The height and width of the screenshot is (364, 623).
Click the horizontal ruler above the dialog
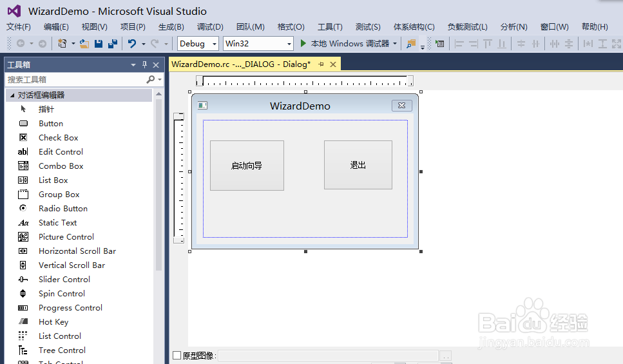(305, 81)
